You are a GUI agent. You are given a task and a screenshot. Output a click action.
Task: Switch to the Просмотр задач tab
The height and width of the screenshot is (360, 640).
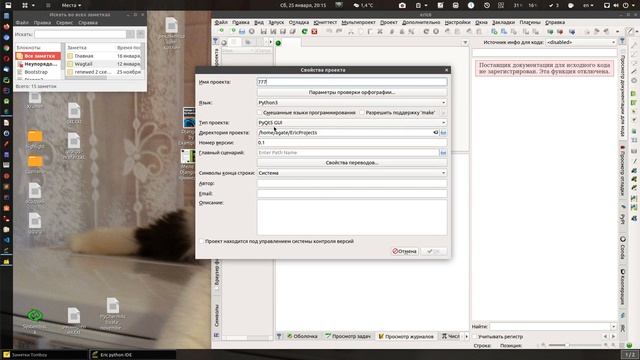(348, 336)
